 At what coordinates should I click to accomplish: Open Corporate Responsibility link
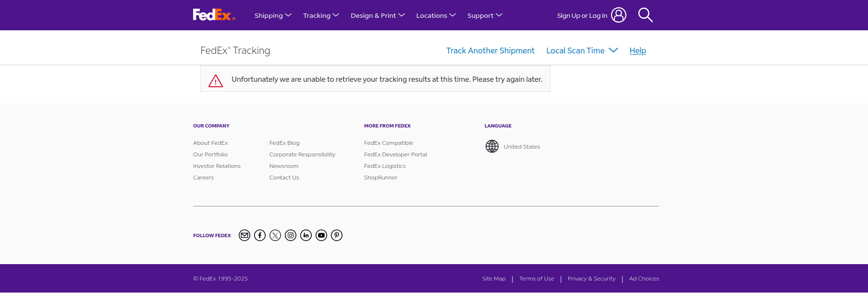tap(302, 154)
